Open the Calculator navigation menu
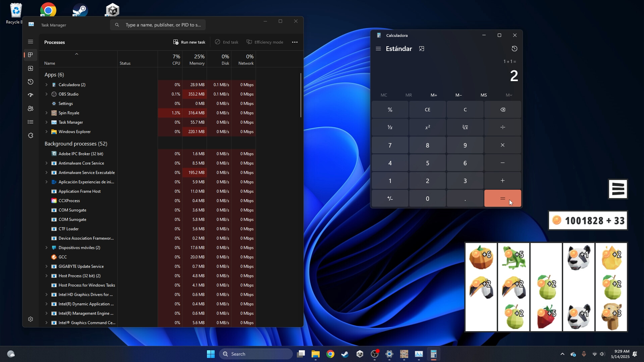 coord(378,49)
